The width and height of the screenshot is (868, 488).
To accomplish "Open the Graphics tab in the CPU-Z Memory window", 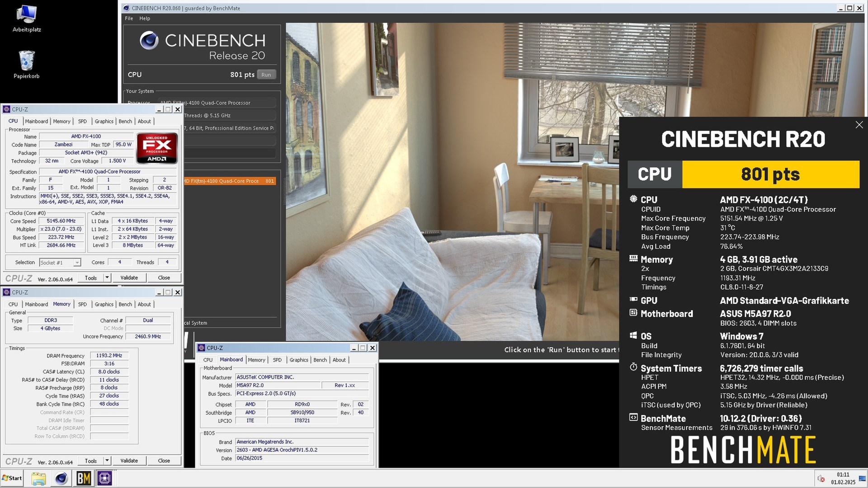I will 104,305.
